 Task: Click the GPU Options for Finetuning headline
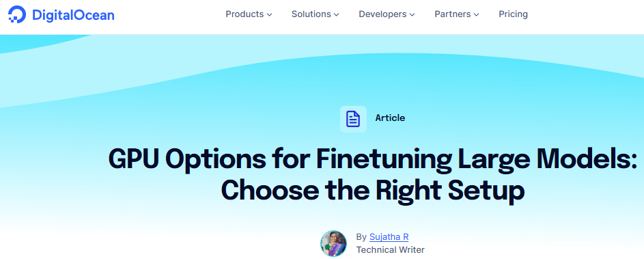(x=373, y=159)
